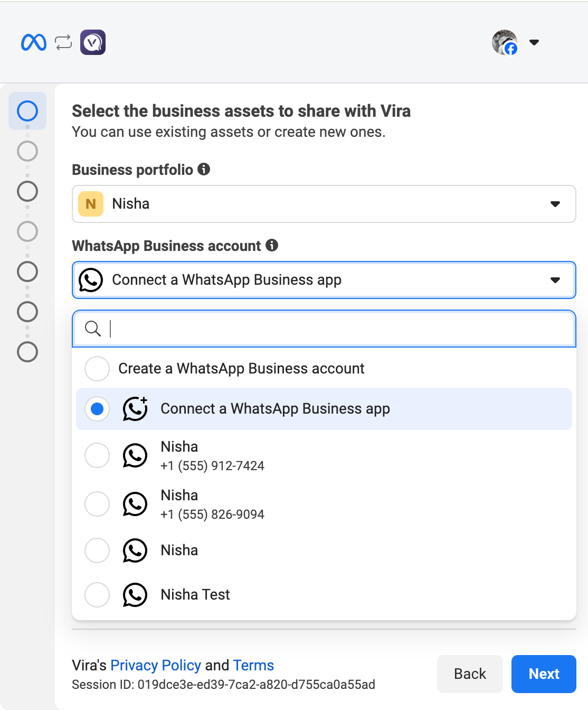
Task: Select Connect a WhatsApp Business app option
Action: click(x=274, y=409)
